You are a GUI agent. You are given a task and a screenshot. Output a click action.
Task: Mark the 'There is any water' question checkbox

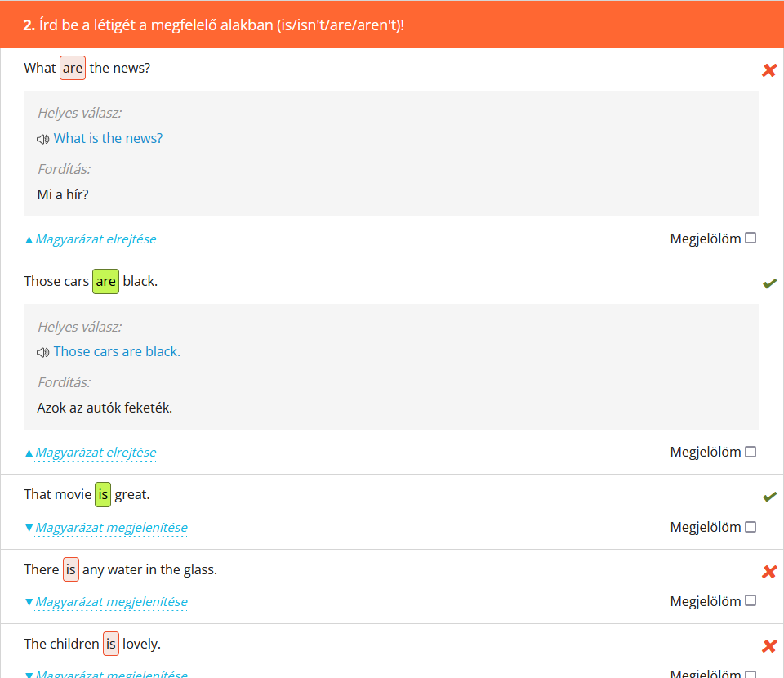(751, 601)
